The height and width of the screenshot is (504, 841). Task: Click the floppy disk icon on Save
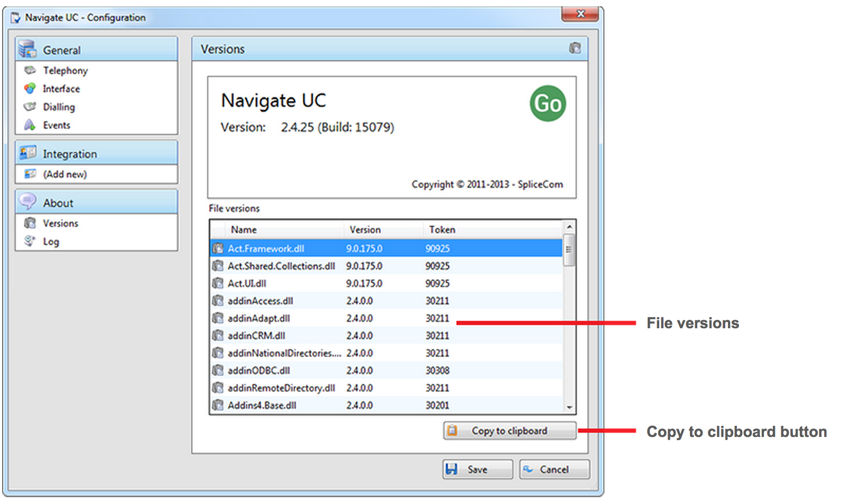click(x=452, y=469)
